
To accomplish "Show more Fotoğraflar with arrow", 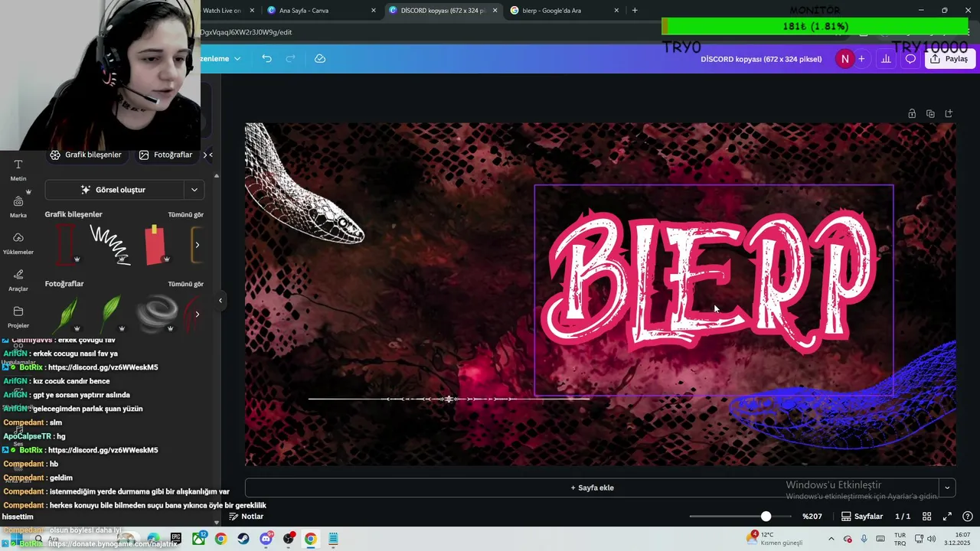I will click(197, 314).
